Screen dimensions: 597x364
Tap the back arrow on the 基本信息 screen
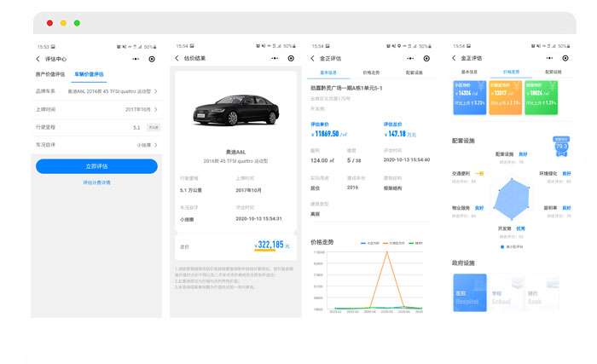point(313,58)
